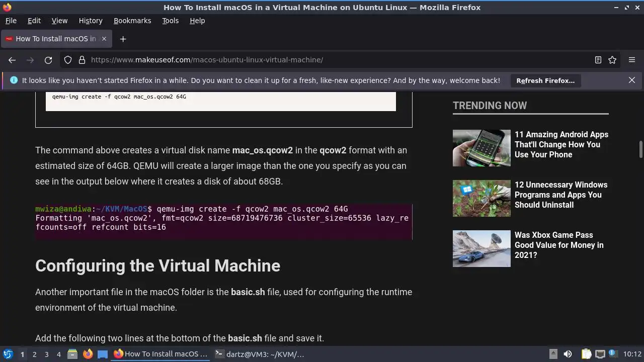Toggle reader view icon in address bar

(x=598, y=60)
